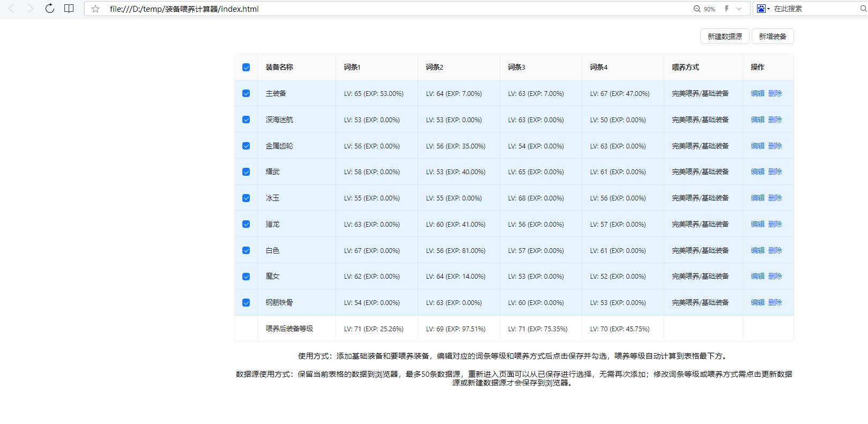Uncheck the 猎龙 row checkbox
Viewport: 868px width, 424px height.
pyautogui.click(x=246, y=224)
